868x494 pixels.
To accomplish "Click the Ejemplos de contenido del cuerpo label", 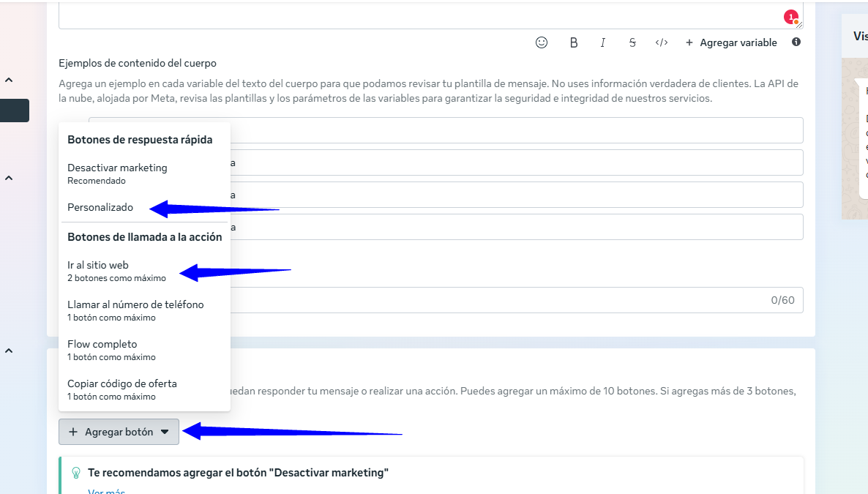I will pyautogui.click(x=138, y=63).
